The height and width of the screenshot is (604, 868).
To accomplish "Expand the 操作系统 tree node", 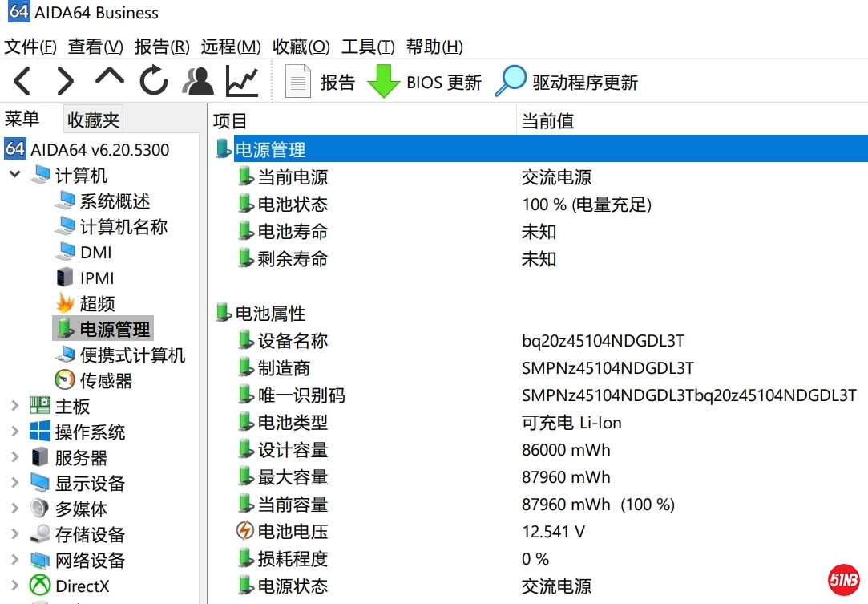I will 14,432.
